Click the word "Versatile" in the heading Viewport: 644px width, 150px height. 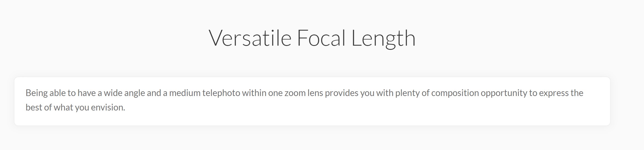point(250,38)
